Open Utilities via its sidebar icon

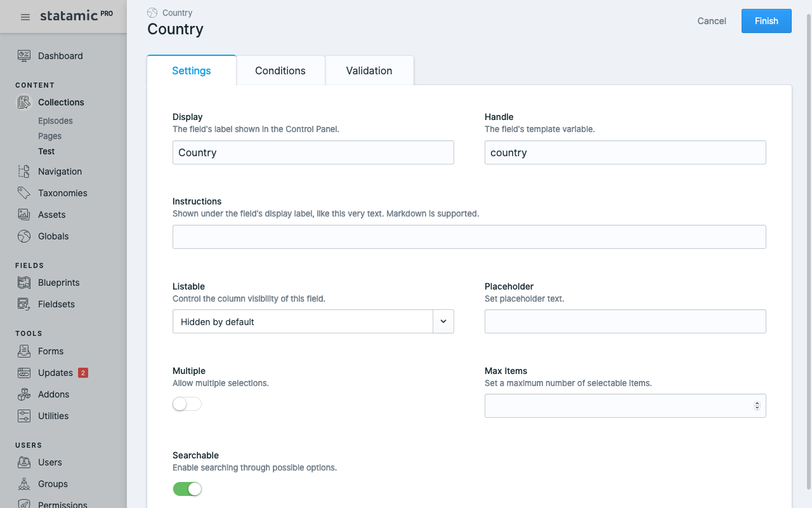pyautogui.click(x=24, y=416)
